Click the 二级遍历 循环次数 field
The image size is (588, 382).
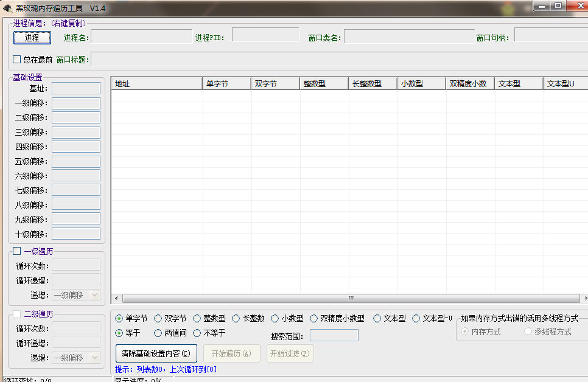(76, 327)
